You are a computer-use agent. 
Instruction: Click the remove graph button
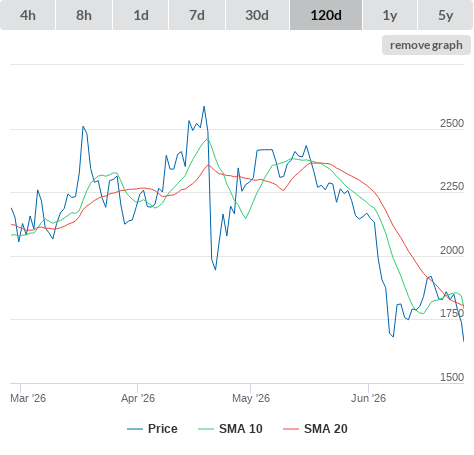426,45
